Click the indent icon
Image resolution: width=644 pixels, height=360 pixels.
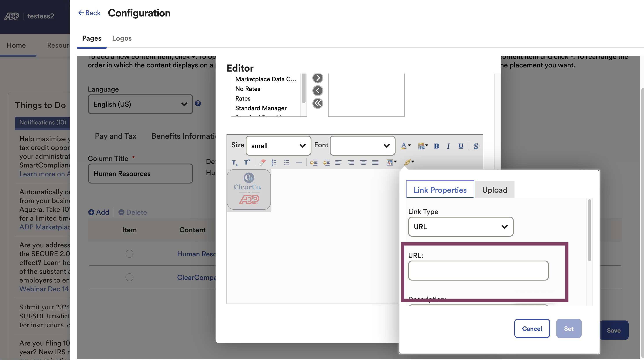click(314, 162)
